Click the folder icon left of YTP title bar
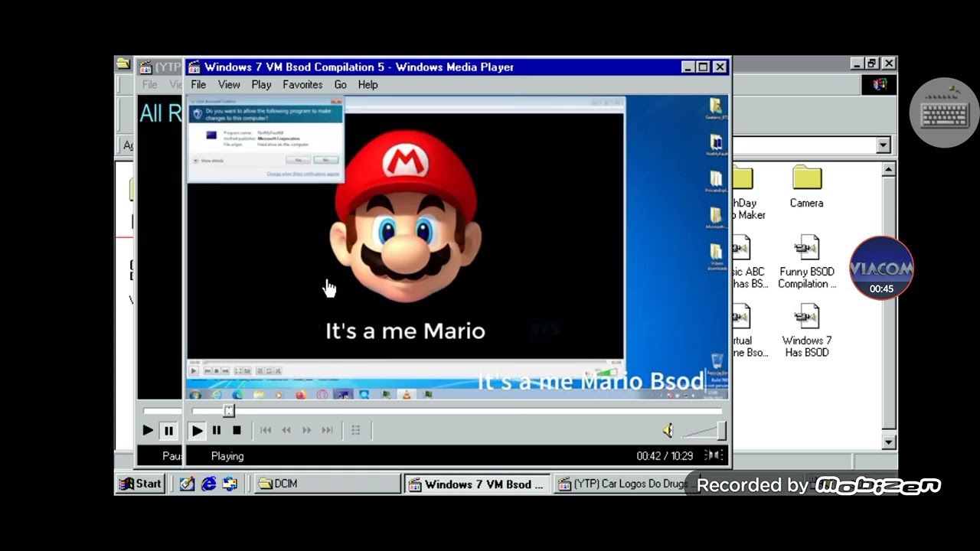Image resolution: width=980 pixels, height=551 pixels. [122, 64]
